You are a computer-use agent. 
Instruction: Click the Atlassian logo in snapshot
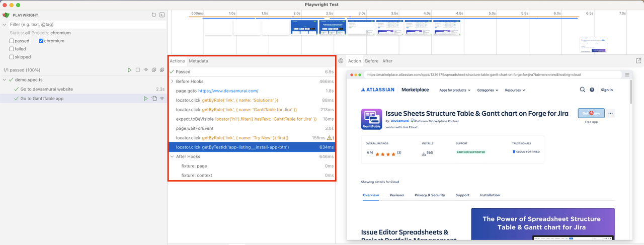coord(379,90)
